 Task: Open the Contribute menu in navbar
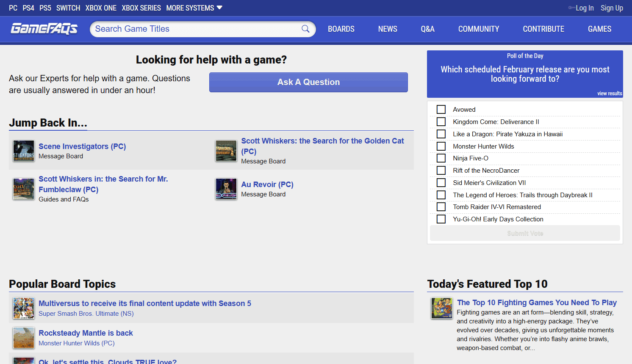click(543, 29)
